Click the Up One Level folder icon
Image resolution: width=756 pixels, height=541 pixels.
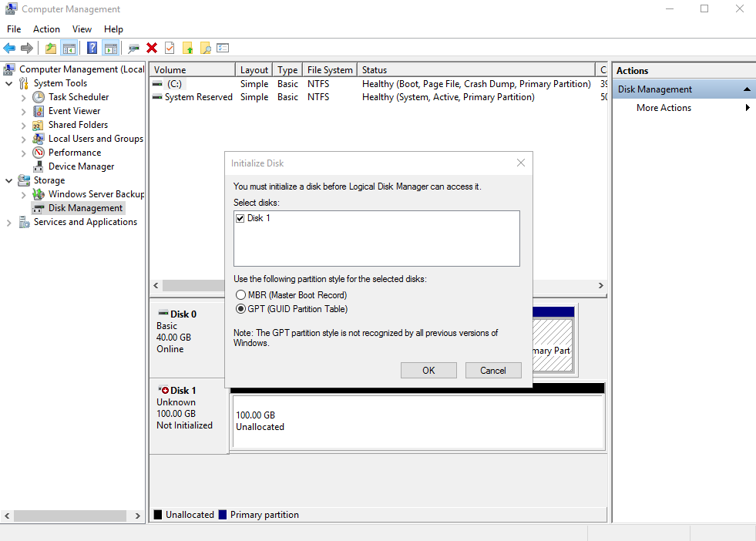[51, 48]
